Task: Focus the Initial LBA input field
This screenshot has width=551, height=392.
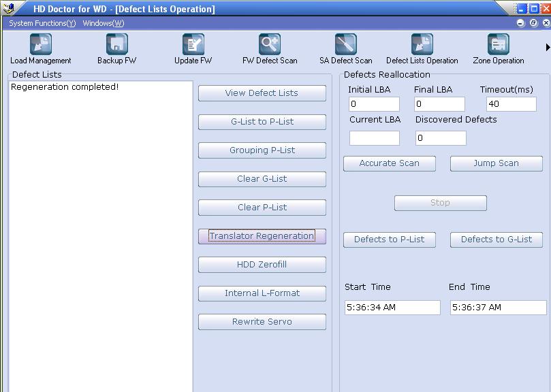Action: click(x=374, y=104)
